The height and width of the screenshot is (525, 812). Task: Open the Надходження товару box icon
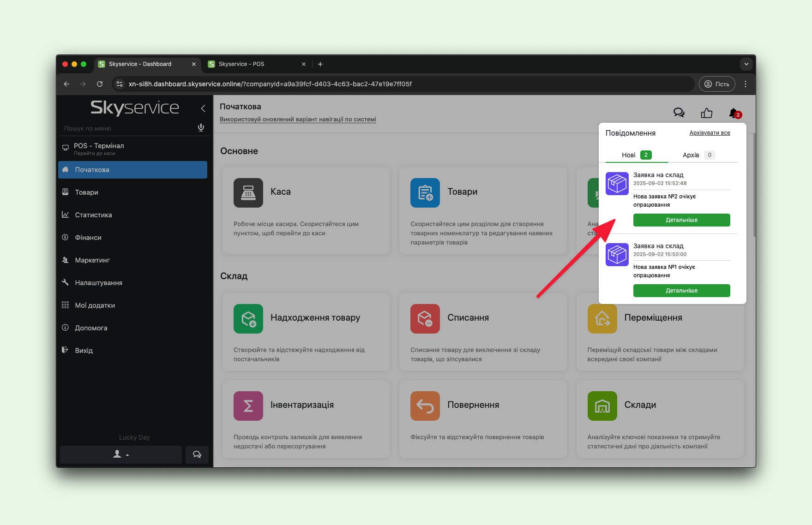[x=248, y=318]
